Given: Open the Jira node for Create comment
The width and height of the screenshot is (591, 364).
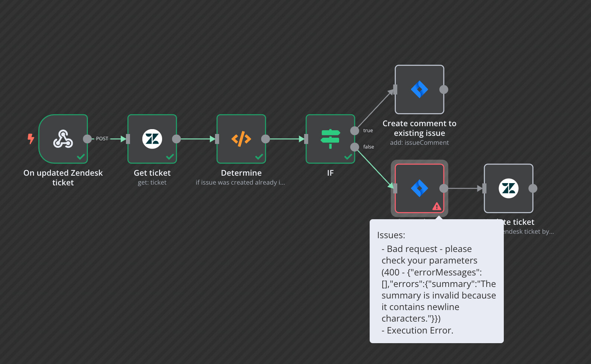Looking at the screenshot, I should coord(420,89).
